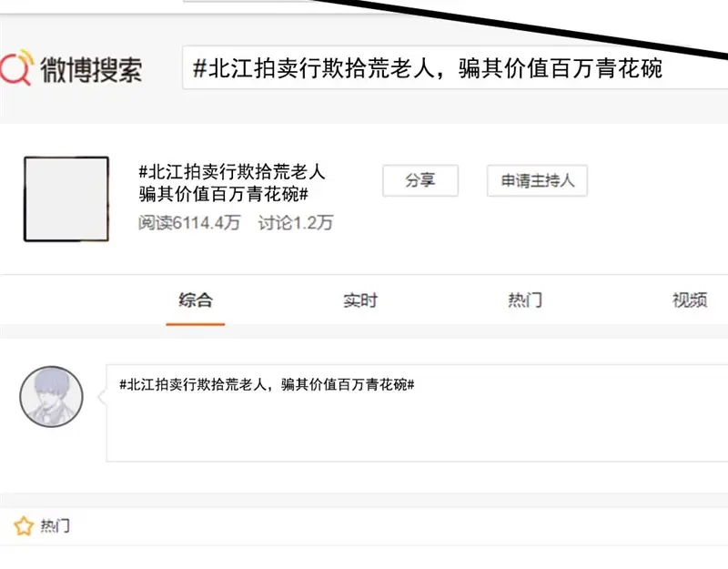The image size is (728, 569).
Task: Focus the search box with the hashtag query
Action: click(455, 67)
